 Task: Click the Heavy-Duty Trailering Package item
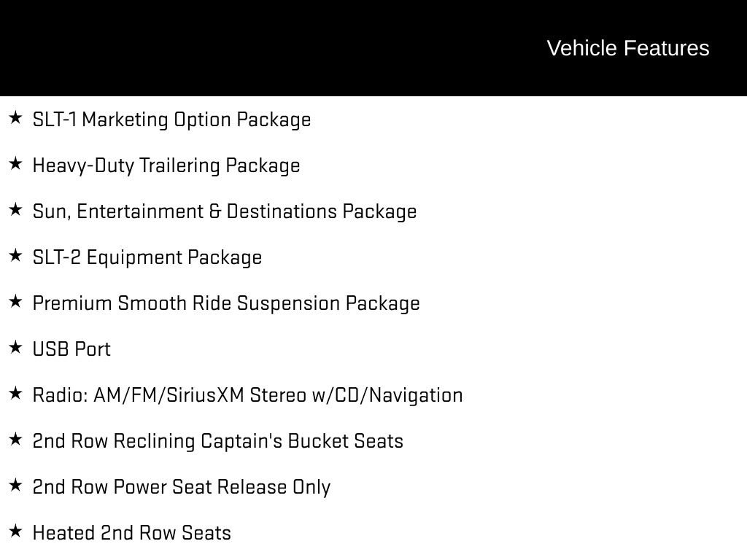[x=166, y=166]
